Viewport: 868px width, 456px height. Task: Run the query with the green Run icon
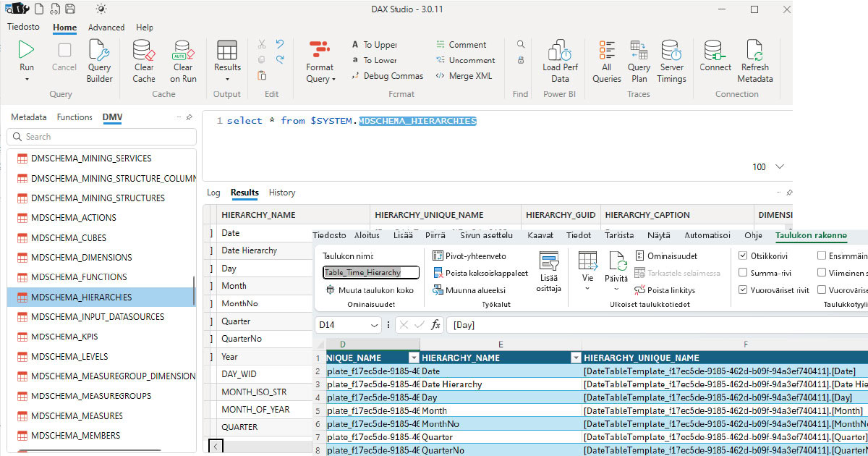tap(27, 49)
